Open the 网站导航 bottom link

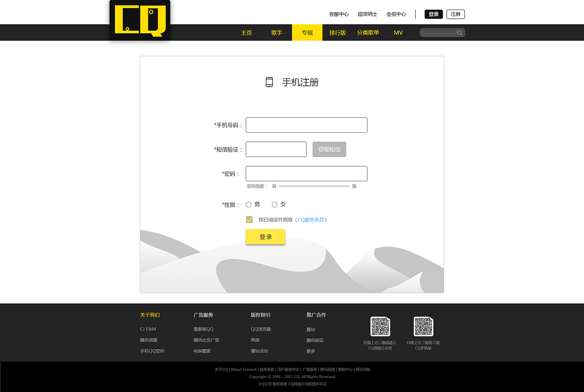point(363,370)
